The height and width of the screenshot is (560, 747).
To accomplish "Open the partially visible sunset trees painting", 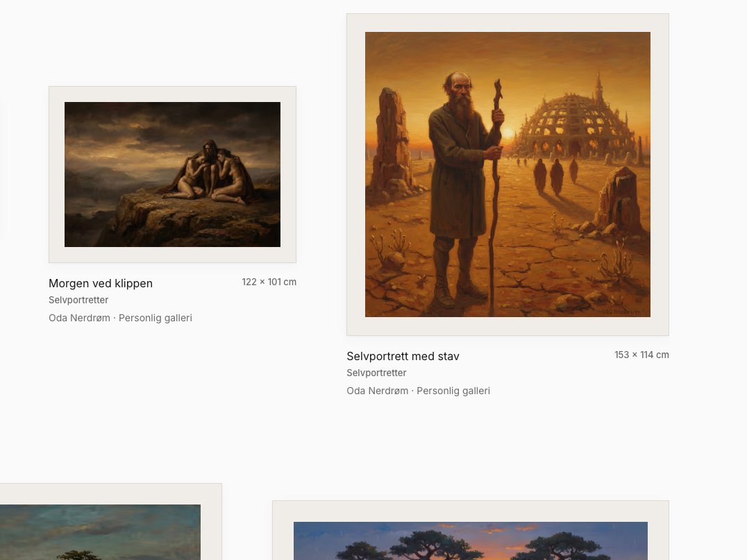I will pos(470,541).
